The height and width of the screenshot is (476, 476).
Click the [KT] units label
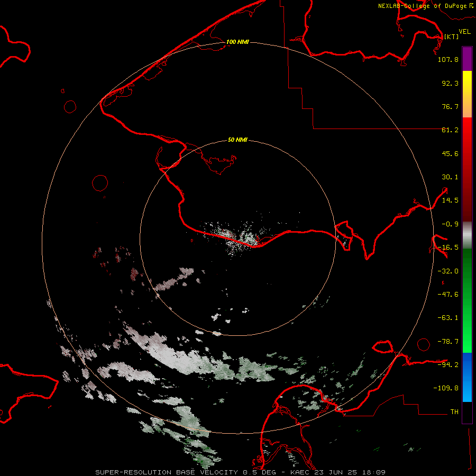451,36
